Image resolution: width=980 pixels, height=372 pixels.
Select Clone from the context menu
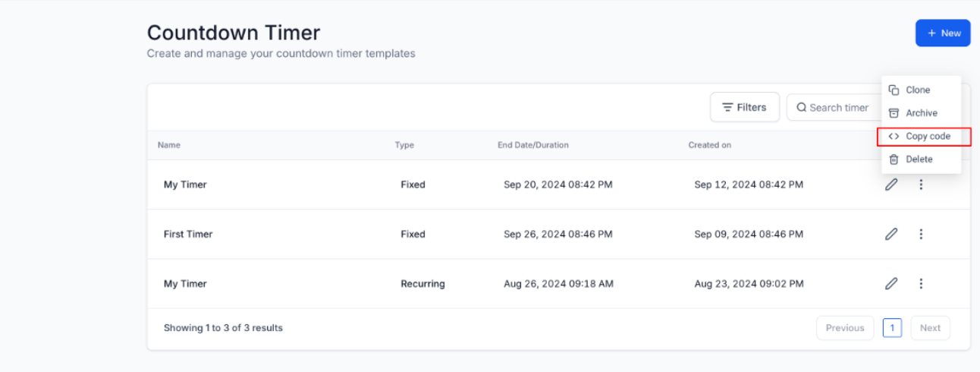click(x=917, y=90)
